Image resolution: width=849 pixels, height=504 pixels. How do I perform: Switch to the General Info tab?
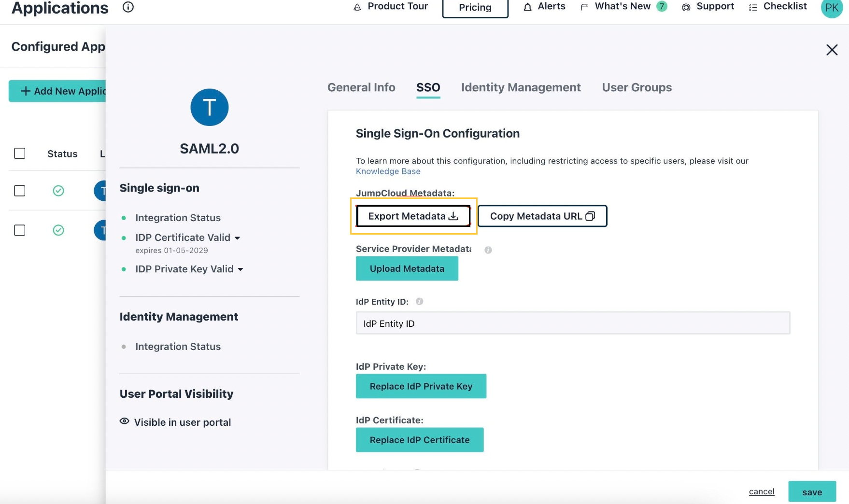point(361,87)
